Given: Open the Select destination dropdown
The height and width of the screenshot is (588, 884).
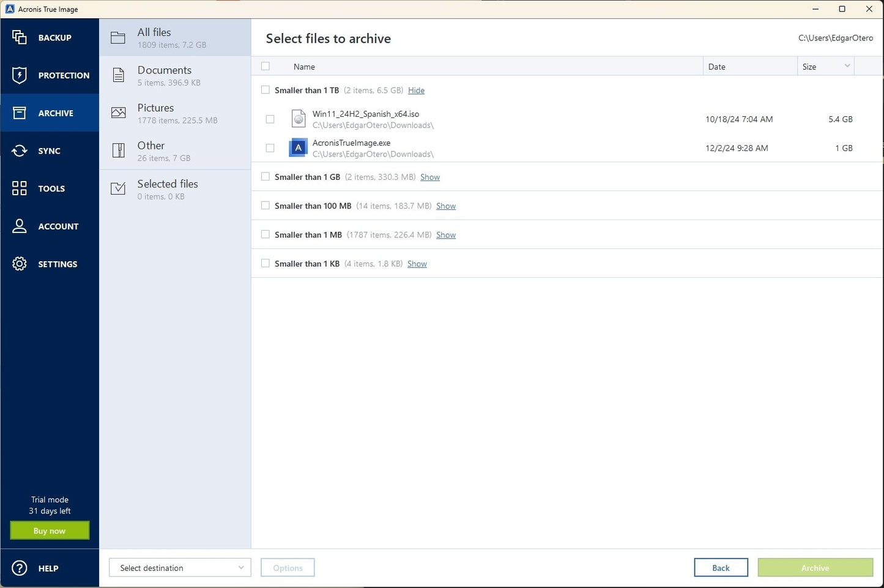Looking at the screenshot, I should pos(180,568).
